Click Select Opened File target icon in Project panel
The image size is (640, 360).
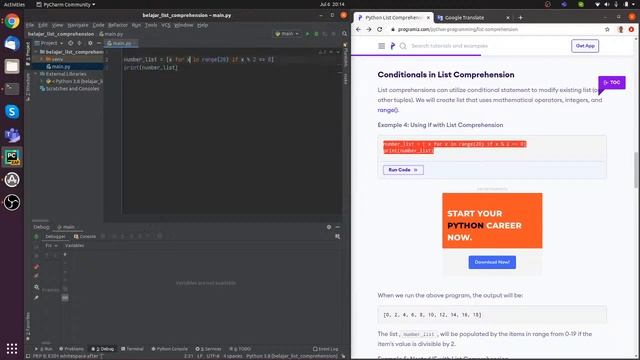(71, 43)
